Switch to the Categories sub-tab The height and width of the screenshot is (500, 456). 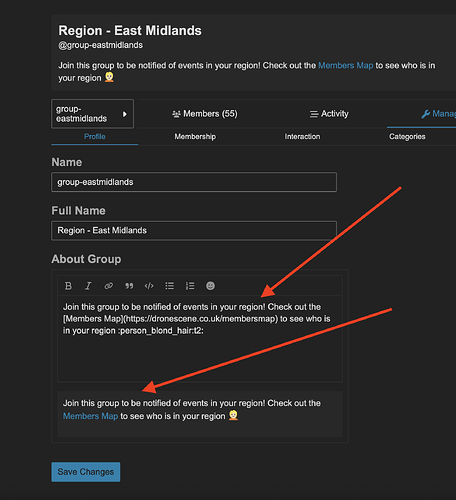pyautogui.click(x=407, y=137)
